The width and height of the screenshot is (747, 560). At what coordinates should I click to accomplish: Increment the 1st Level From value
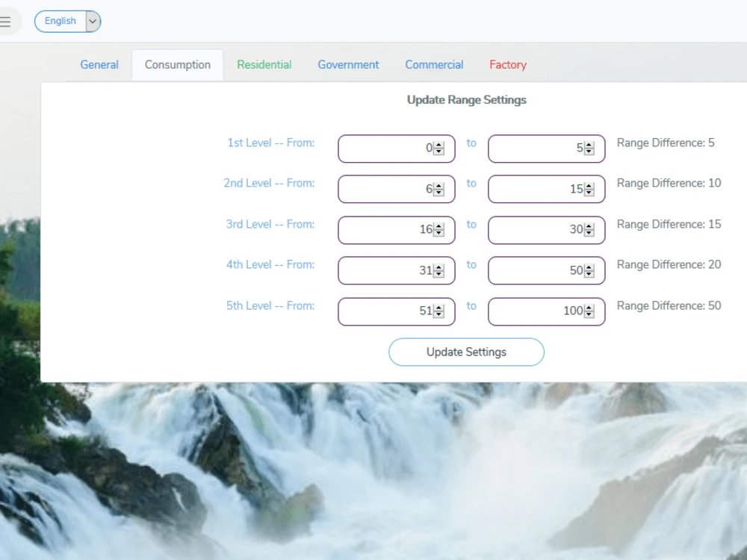(438, 145)
